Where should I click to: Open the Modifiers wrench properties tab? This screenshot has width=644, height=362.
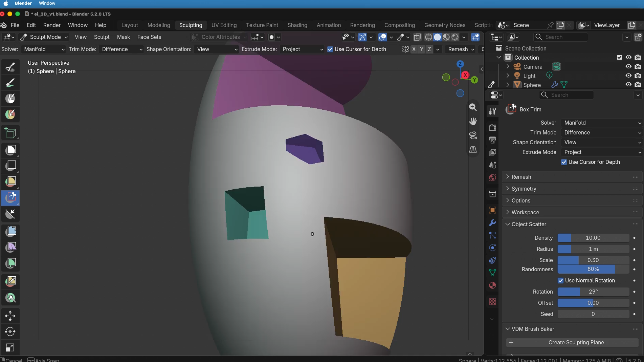(x=492, y=222)
